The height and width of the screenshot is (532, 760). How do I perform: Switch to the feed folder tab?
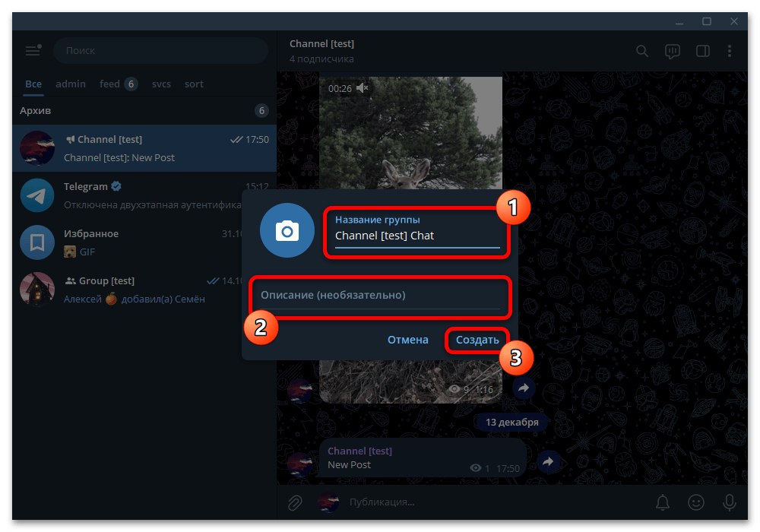pyautogui.click(x=119, y=84)
